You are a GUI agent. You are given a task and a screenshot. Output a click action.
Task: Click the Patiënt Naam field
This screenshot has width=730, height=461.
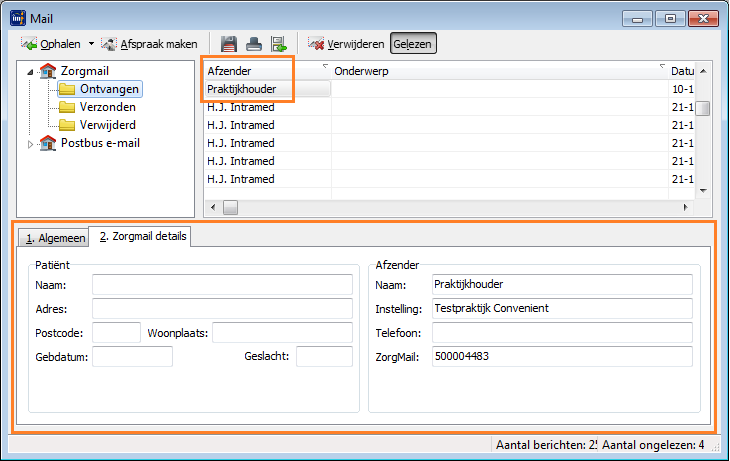(x=222, y=285)
